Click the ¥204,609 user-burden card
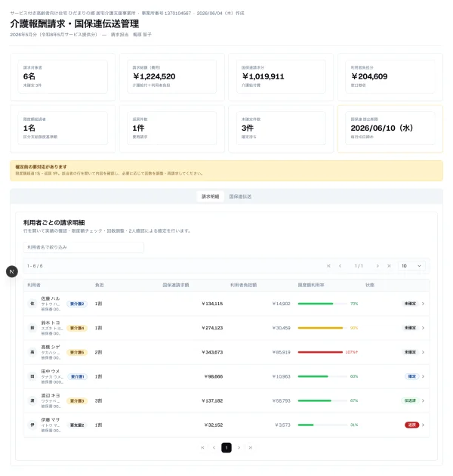The width and height of the screenshot is (453, 476). coord(390,76)
